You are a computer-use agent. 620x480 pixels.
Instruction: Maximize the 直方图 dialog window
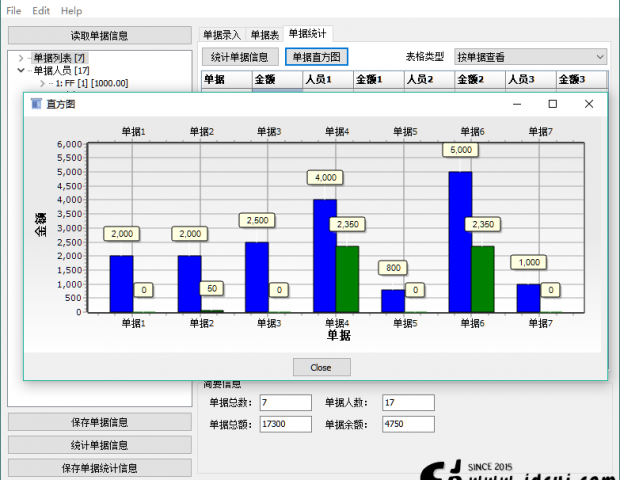[x=553, y=103]
